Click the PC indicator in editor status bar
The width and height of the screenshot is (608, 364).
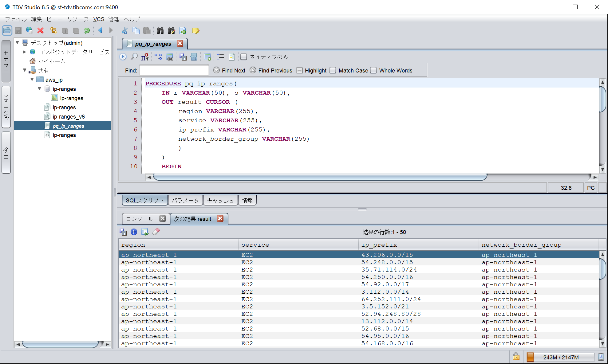(x=590, y=188)
